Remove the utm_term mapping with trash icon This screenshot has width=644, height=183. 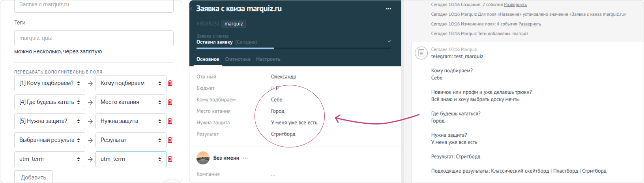(x=170, y=159)
